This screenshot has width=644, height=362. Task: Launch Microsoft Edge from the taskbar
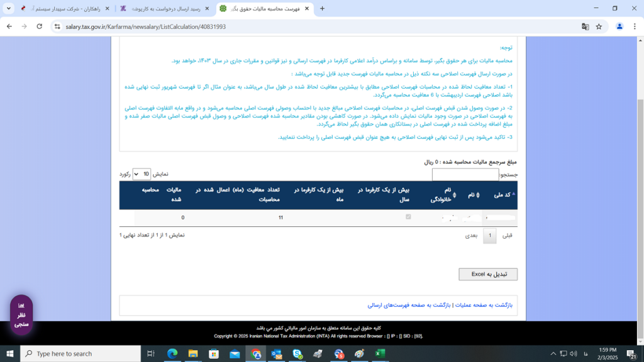[172, 354]
